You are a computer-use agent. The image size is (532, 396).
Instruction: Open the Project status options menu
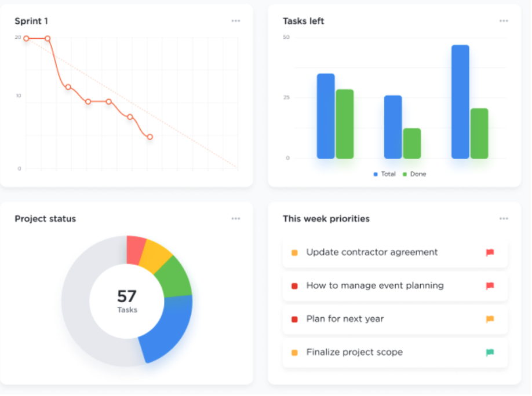[236, 218]
